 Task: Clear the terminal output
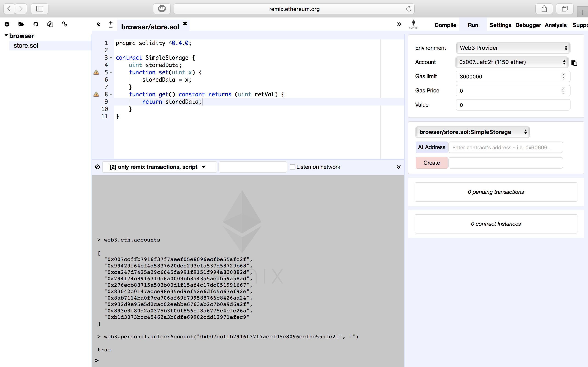coord(97,167)
